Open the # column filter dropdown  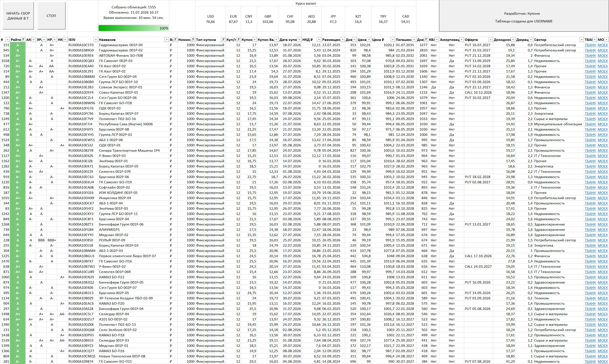(7, 40)
